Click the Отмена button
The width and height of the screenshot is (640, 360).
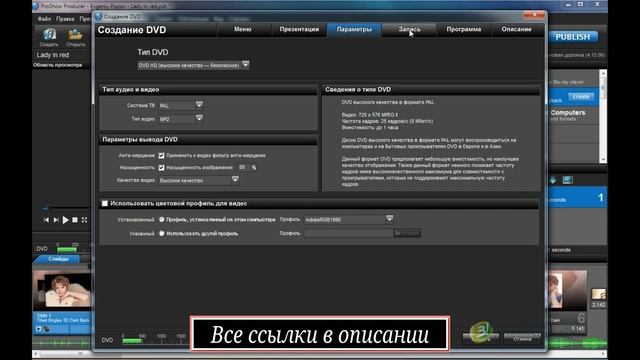tap(522, 338)
